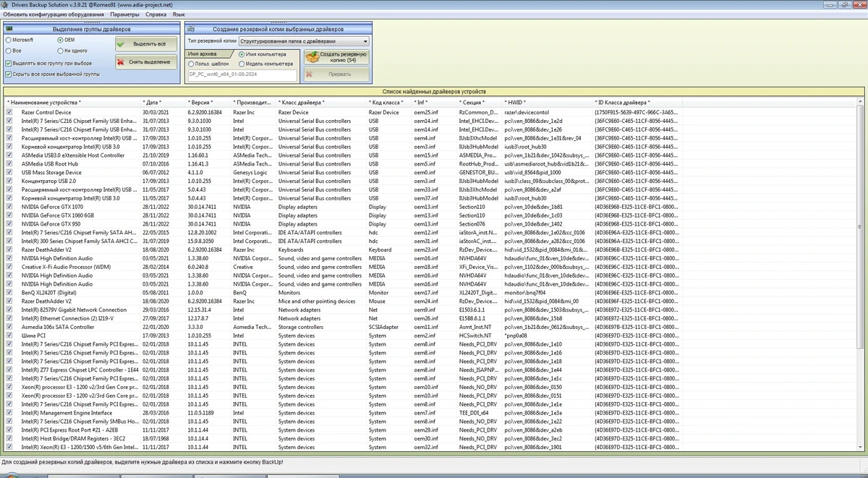Toggle 'Скрыть все кроме выбранной группы' checkbox
This screenshot has width=868, height=478.
pyautogui.click(x=9, y=74)
